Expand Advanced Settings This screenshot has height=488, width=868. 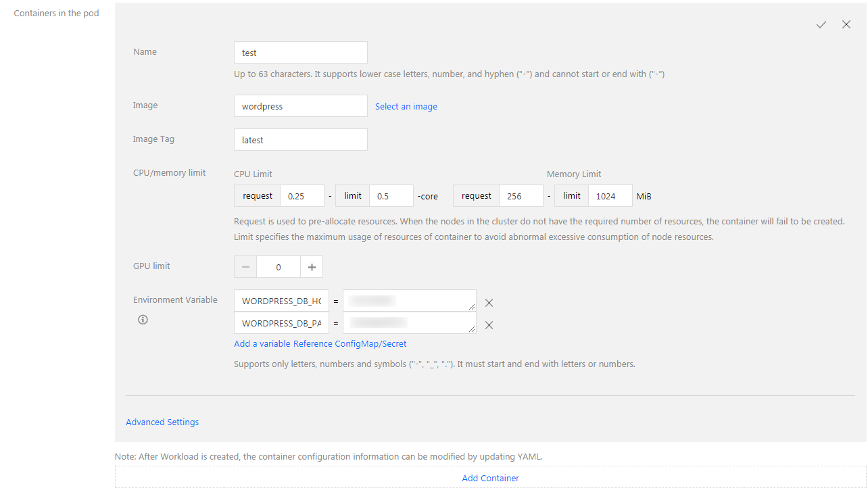pyautogui.click(x=162, y=422)
